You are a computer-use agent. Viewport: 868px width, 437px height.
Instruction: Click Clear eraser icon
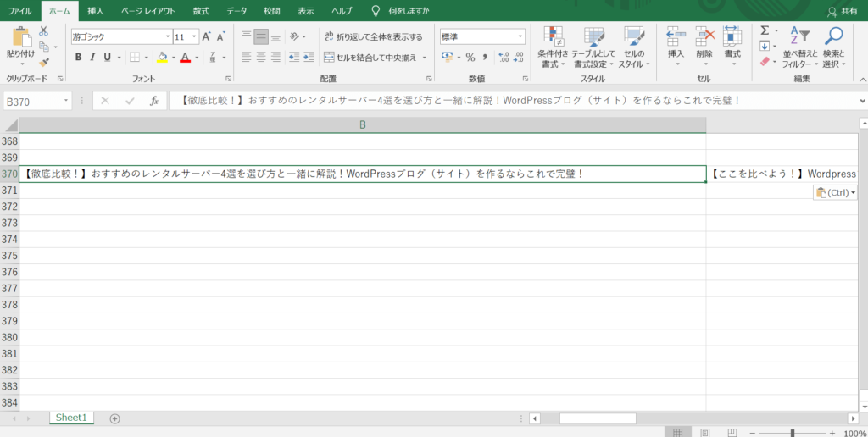(x=765, y=62)
